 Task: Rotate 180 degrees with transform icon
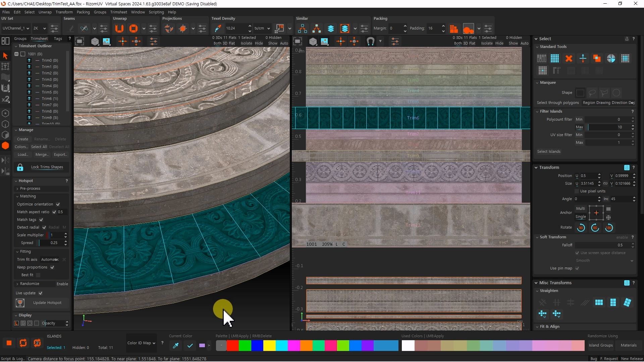(x=609, y=228)
